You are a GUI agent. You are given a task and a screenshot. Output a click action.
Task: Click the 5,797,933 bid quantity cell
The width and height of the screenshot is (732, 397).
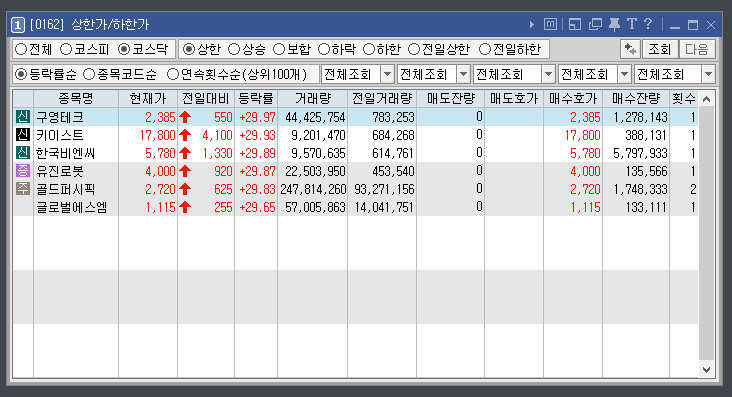coord(640,153)
